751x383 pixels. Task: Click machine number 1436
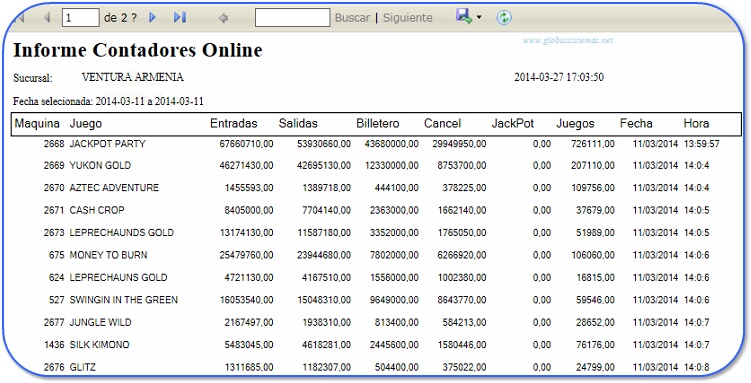pyautogui.click(x=54, y=345)
